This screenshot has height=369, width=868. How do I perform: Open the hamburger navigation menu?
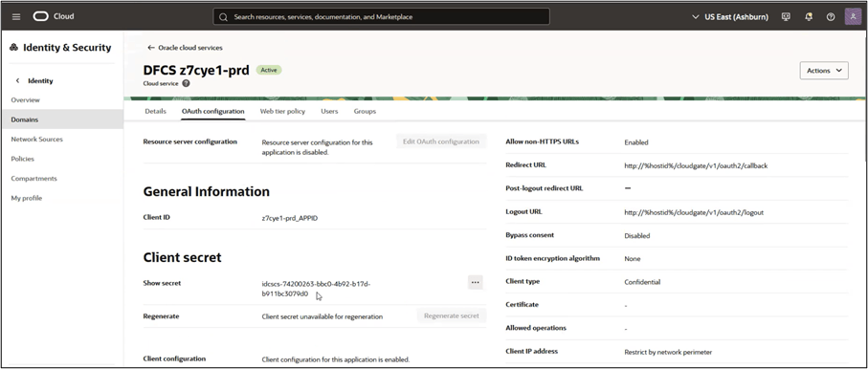[x=16, y=16]
